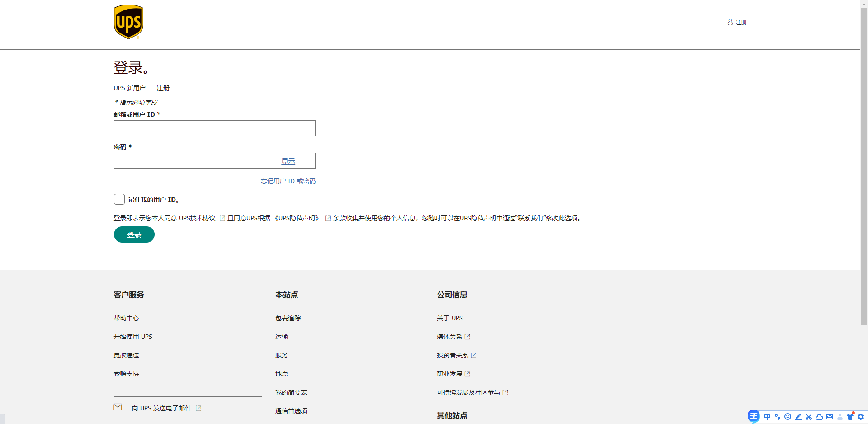The image size is (868, 424).
Task: Click the external-link icon beside 职业发展
Action: tap(467, 374)
